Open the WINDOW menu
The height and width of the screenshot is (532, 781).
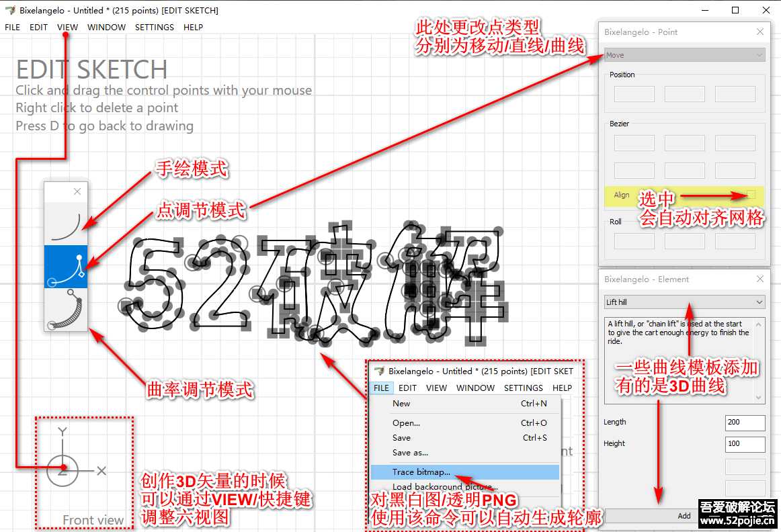(106, 27)
